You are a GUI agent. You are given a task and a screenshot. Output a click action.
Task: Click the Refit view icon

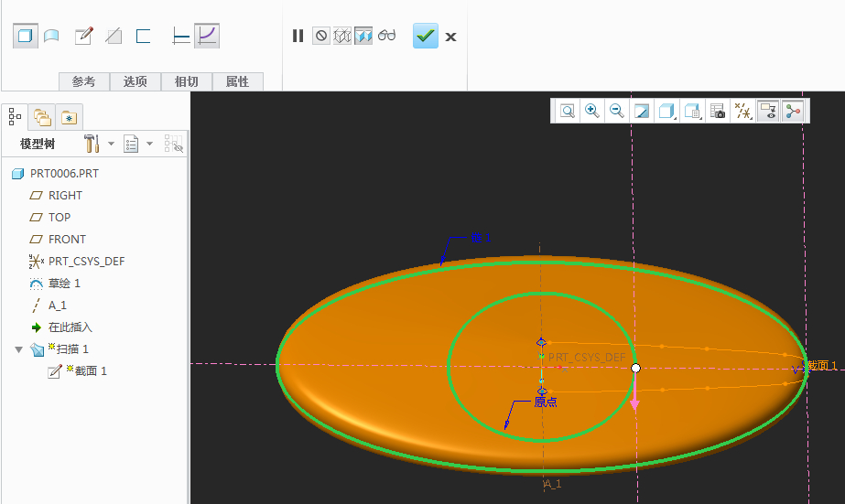(568, 111)
